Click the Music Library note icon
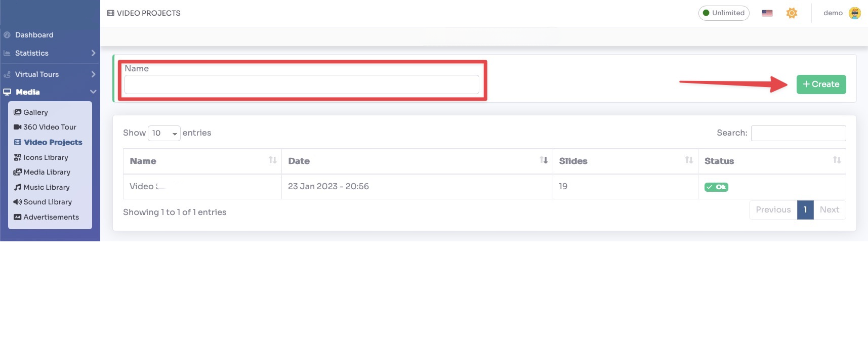The height and width of the screenshot is (340, 868). [x=18, y=187]
